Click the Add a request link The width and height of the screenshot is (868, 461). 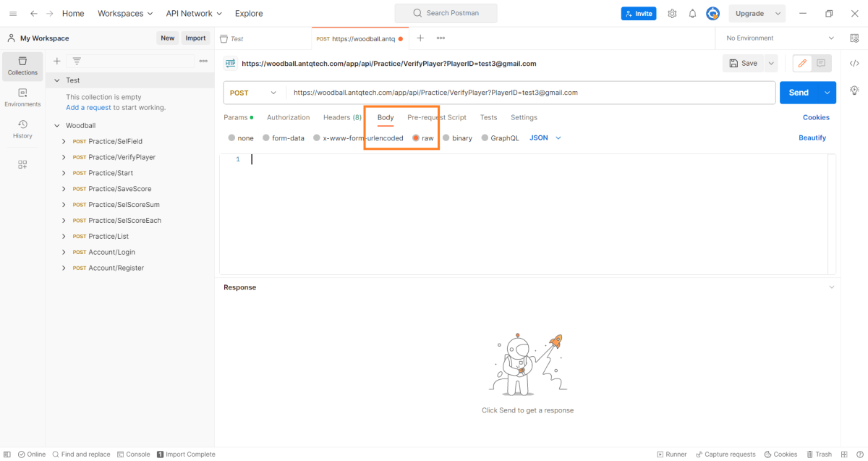click(89, 108)
